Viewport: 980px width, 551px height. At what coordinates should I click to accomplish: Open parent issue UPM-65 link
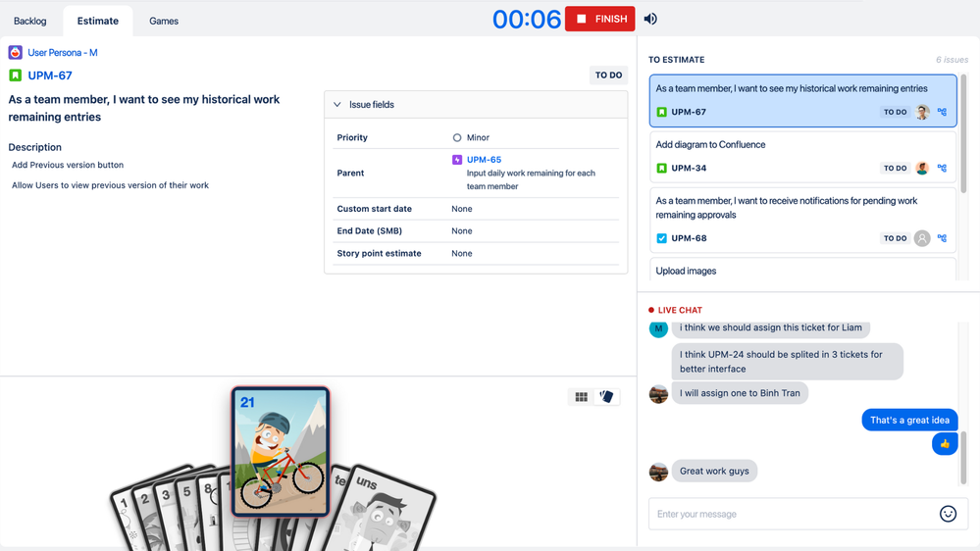pyautogui.click(x=484, y=159)
